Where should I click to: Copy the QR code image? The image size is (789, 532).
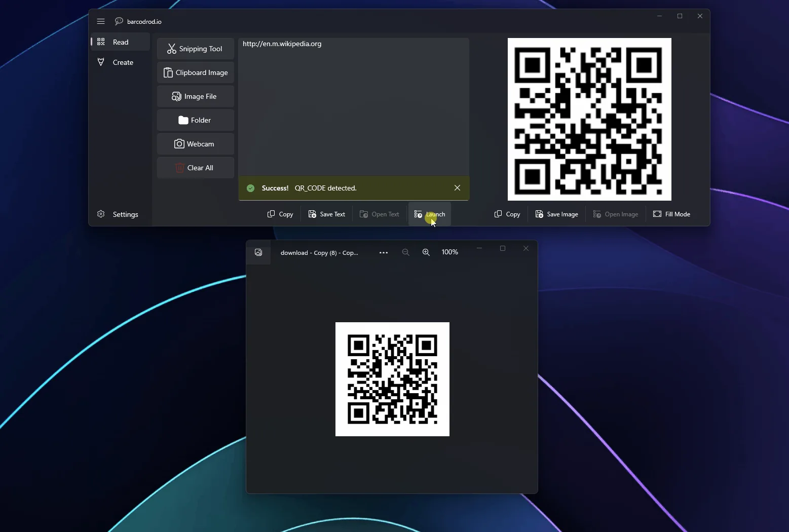507,214
